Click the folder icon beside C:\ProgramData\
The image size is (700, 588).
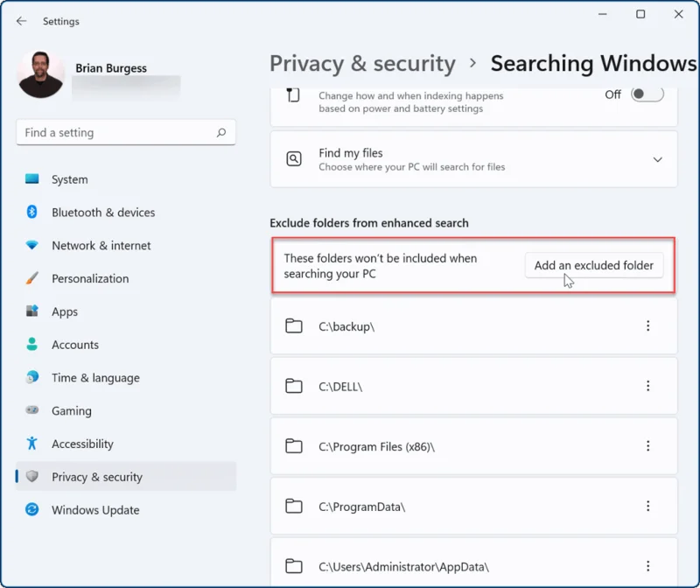tap(294, 507)
